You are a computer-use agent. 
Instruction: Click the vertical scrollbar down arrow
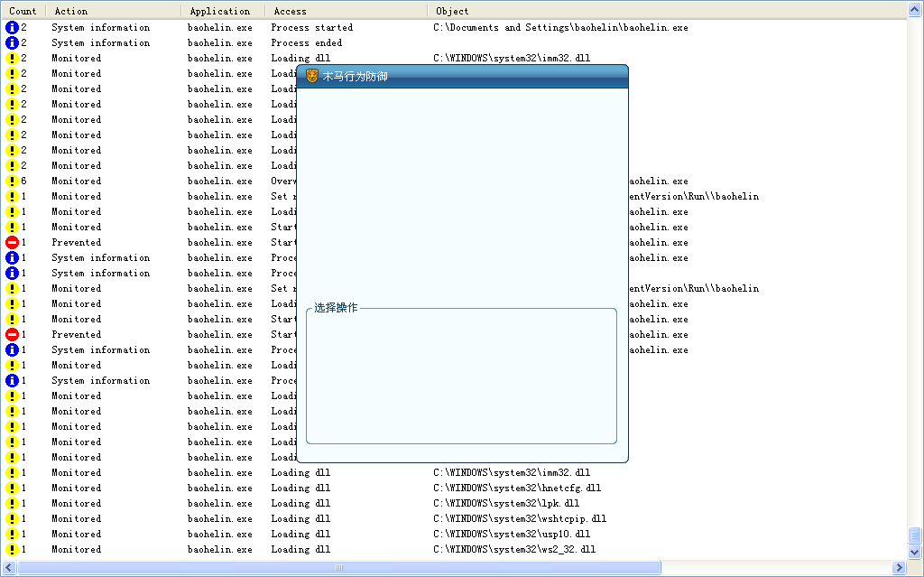pos(915,552)
